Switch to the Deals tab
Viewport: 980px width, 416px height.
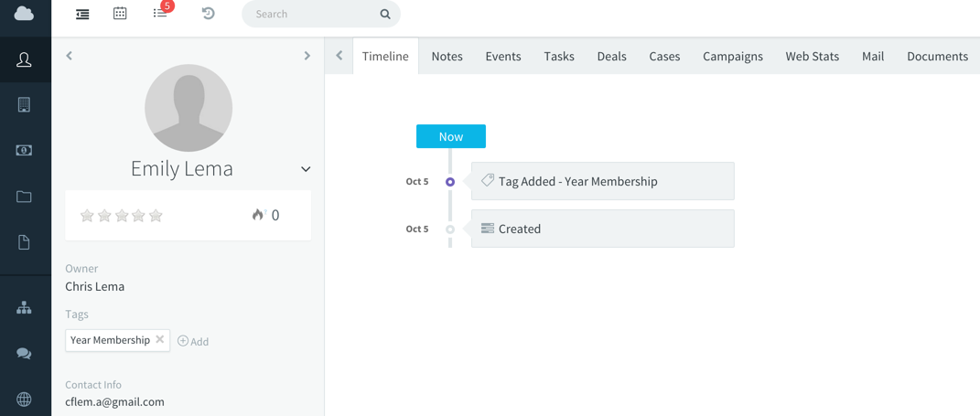pyautogui.click(x=611, y=57)
